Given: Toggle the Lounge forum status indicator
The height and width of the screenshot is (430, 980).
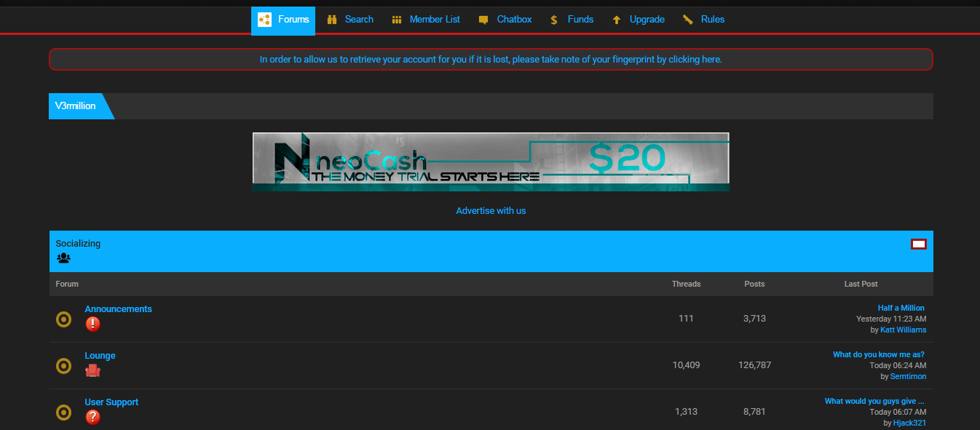Looking at the screenshot, I should 63,366.
